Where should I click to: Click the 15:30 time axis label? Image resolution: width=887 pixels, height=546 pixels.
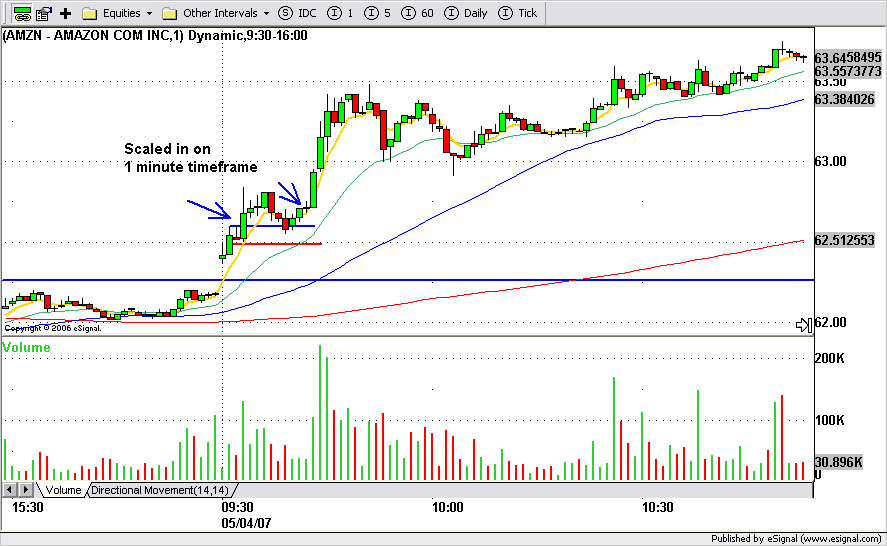pyautogui.click(x=28, y=508)
